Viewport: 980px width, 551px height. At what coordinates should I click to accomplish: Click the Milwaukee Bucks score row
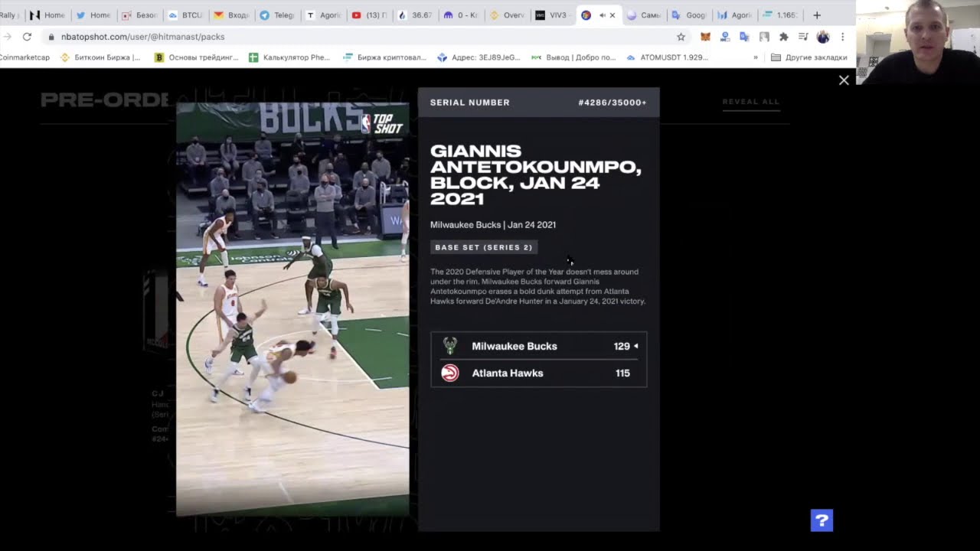(539, 346)
